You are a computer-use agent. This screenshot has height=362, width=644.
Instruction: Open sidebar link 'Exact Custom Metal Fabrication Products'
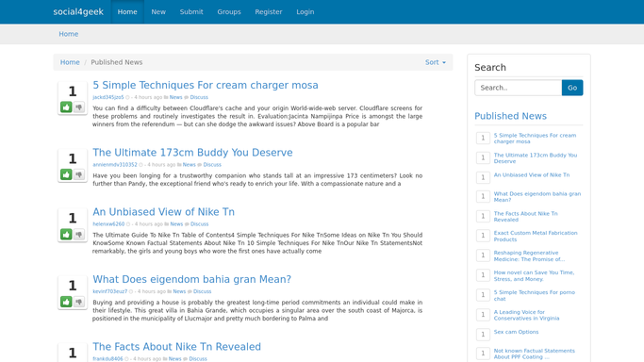click(536, 236)
